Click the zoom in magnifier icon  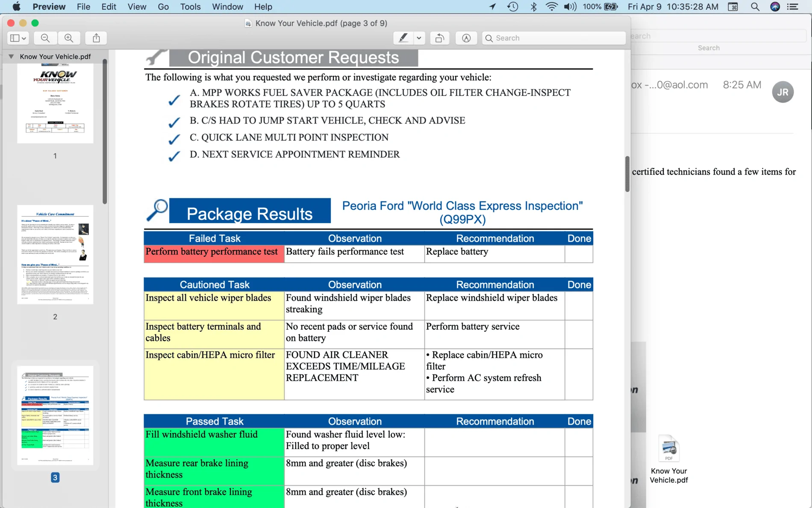coord(69,38)
